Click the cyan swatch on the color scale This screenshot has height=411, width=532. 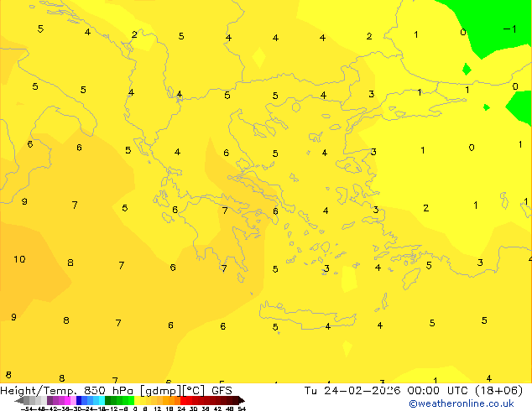[x=102, y=400]
